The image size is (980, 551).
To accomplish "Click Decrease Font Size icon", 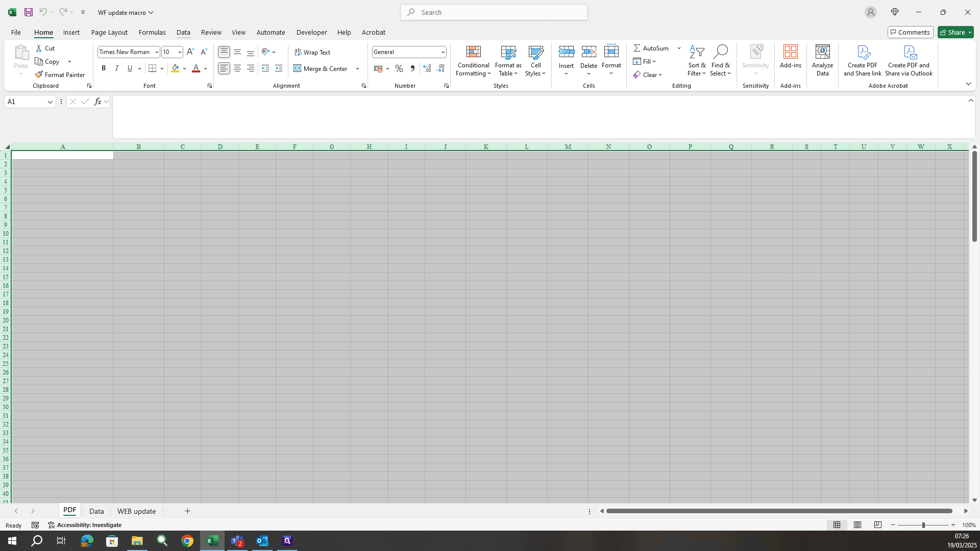I will click(204, 52).
